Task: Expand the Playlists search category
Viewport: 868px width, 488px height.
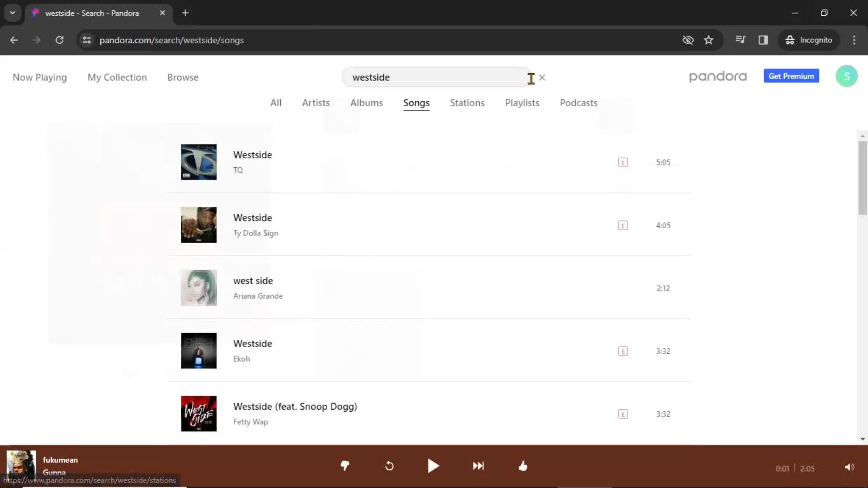Action: [x=522, y=103]
